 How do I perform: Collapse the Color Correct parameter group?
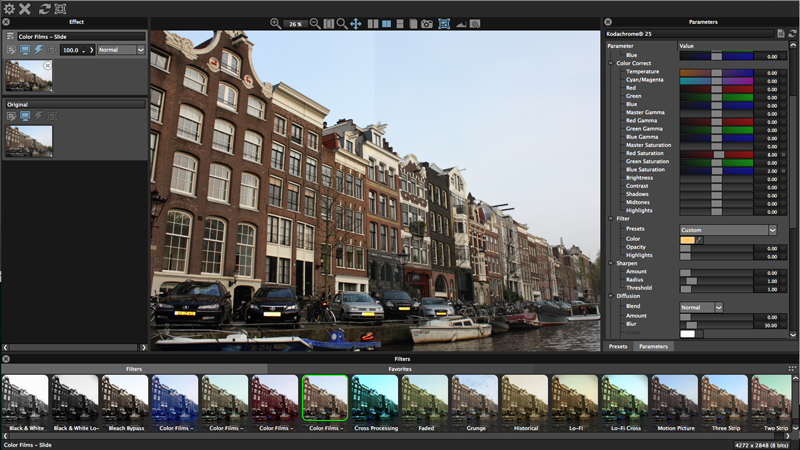[611, 63]
